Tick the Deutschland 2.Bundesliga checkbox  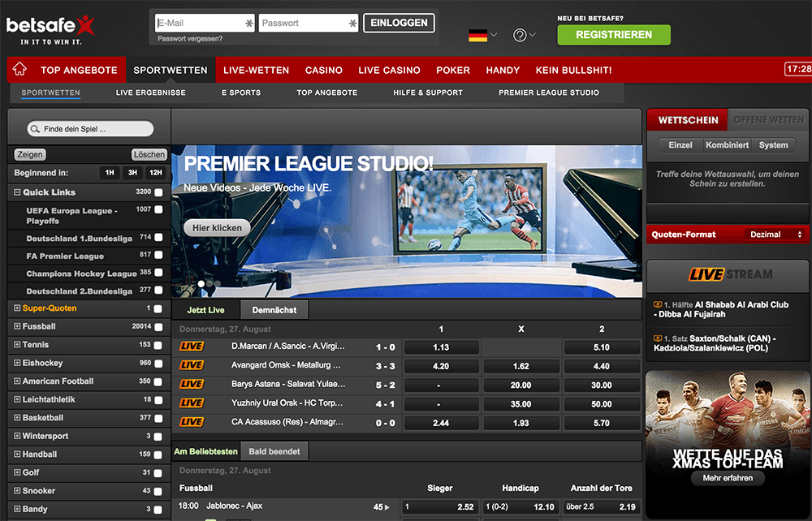[158, 291]
